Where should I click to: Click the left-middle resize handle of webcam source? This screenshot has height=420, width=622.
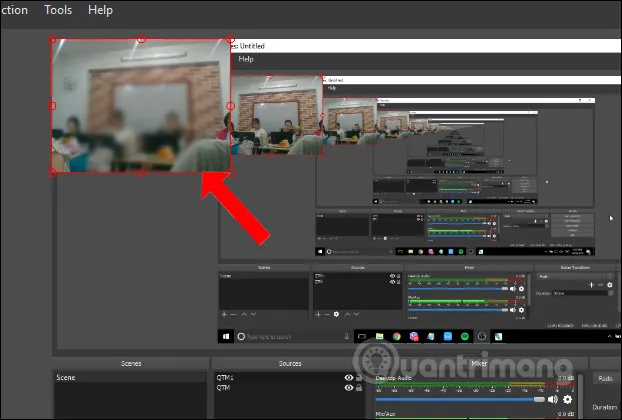(x=52, y=106)
